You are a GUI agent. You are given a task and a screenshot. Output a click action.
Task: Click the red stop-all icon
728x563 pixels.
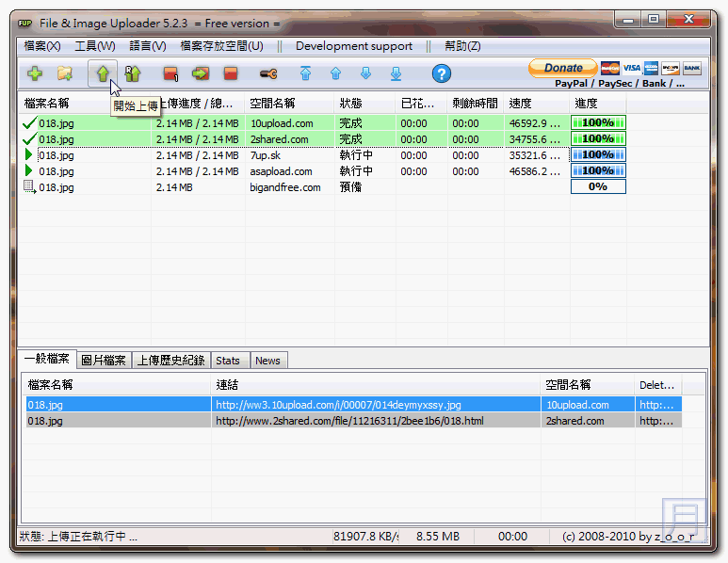(x=231, y=73)
